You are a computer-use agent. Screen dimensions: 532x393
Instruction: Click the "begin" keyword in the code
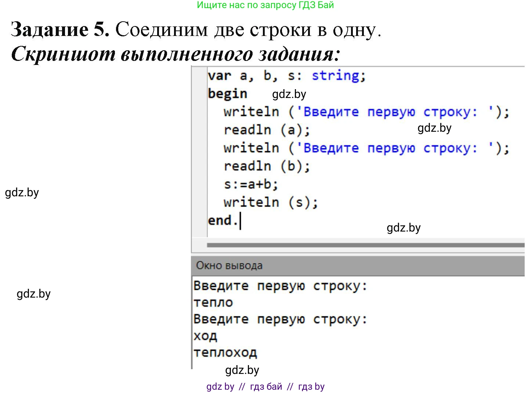(x=227, y=93)
